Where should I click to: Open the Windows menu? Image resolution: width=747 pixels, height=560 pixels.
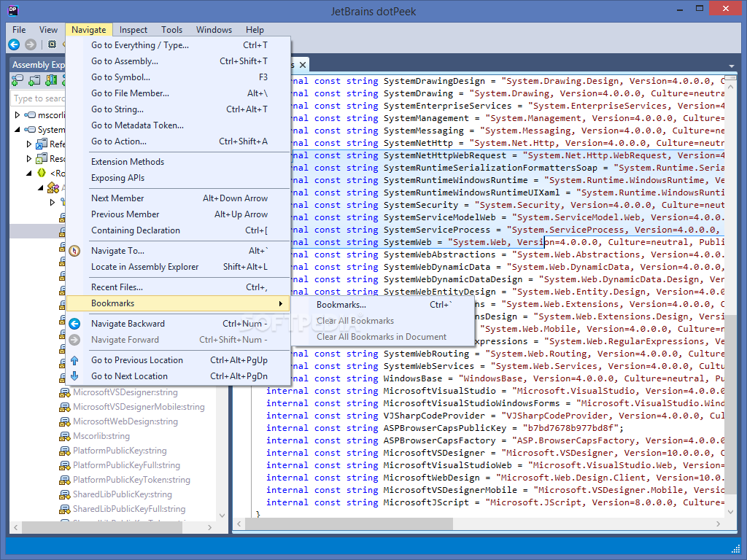click(214, 29)
